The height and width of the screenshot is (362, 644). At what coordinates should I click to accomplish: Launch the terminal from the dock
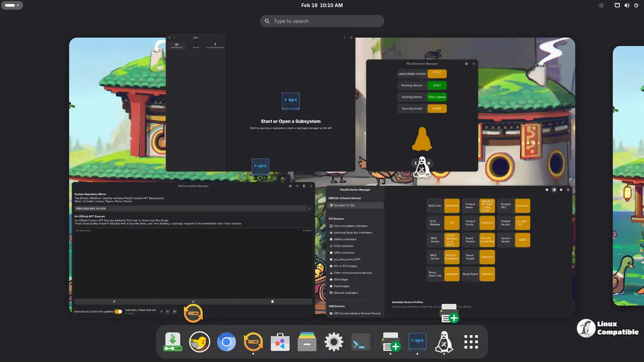361,343
